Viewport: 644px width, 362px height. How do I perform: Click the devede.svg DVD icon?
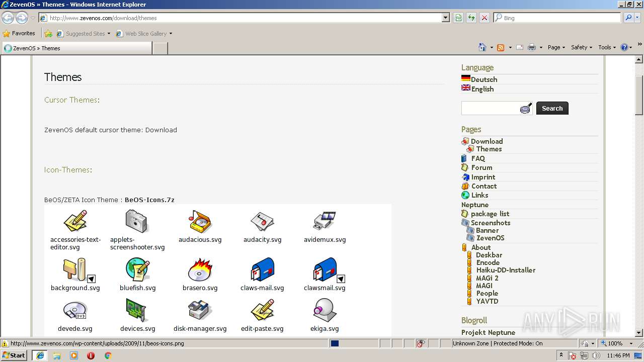[x=75, y=311]
